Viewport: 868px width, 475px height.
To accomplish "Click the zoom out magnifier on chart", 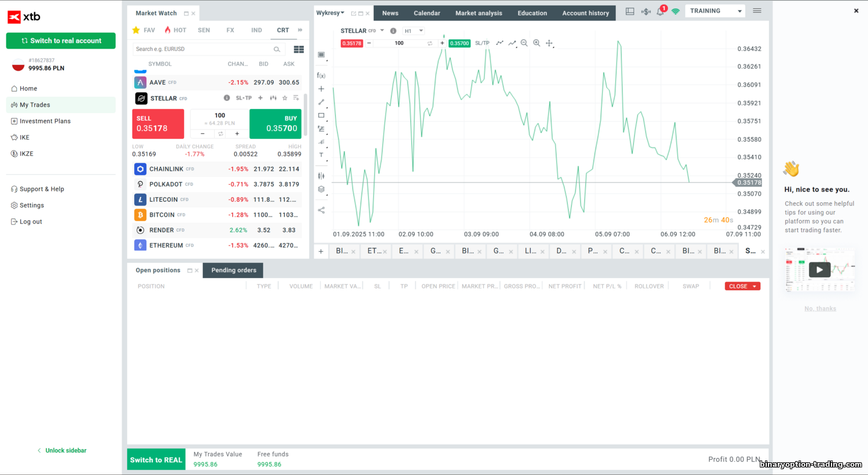I will (524, 43).
